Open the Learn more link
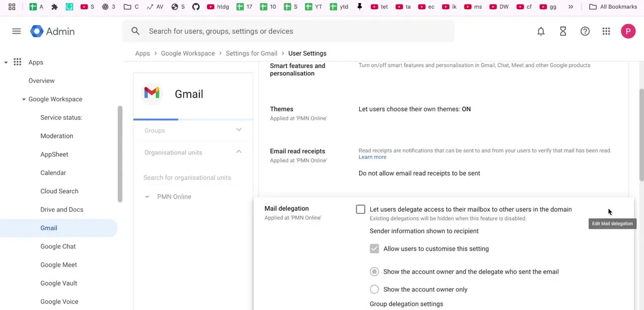The image size is (644, 310). [x=372, y=157]
